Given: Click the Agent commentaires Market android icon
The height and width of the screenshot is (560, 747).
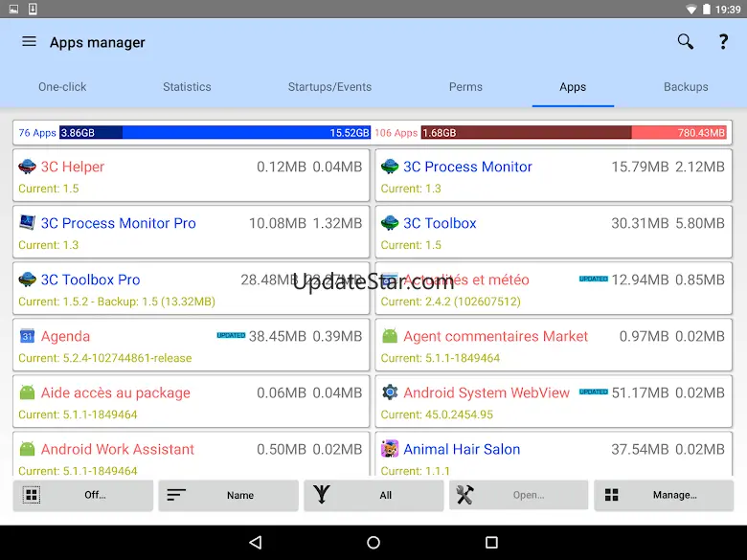Looking at the screenshot, I should 390,336.
